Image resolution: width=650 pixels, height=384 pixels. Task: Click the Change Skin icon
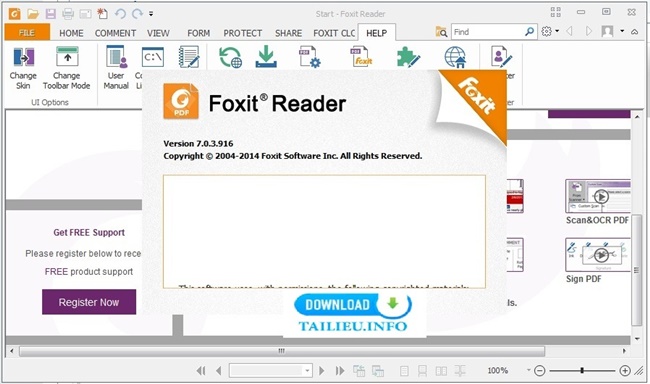24,57
